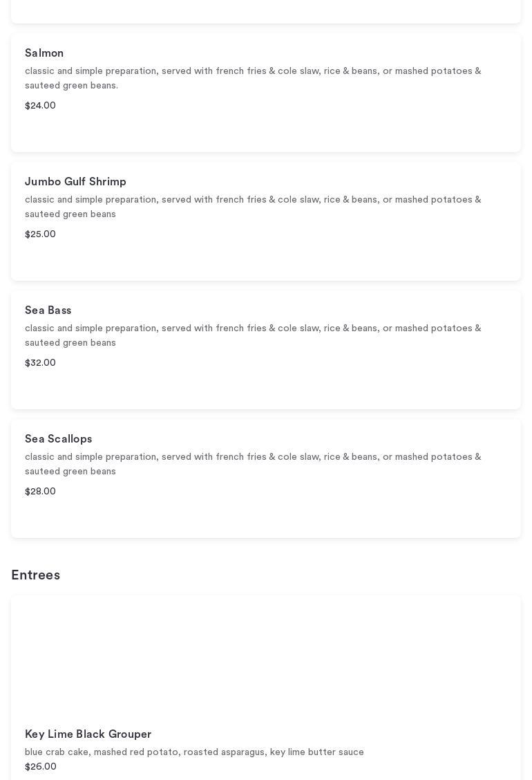The height and width of the screenshot is (780, 532).
Task: Click empty space below the Salmon price
Action: click(x=266, y=131)
